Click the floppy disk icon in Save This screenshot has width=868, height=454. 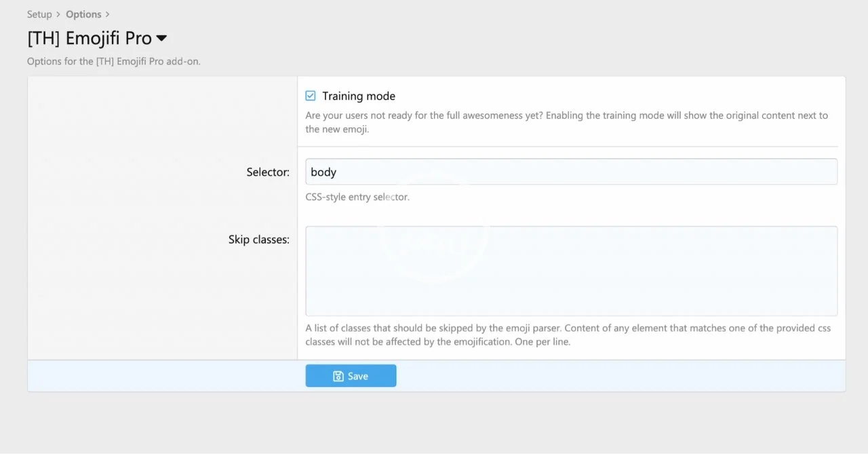[338, 376]
